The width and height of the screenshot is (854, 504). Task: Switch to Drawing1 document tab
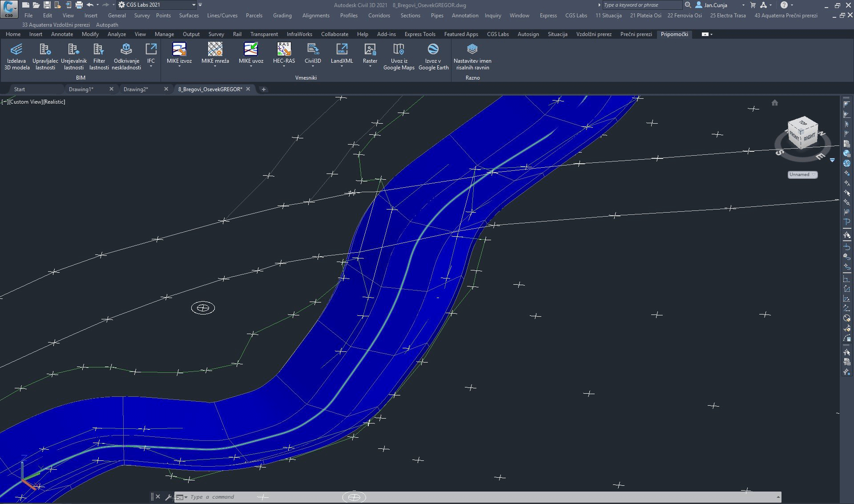pos(81,89)
